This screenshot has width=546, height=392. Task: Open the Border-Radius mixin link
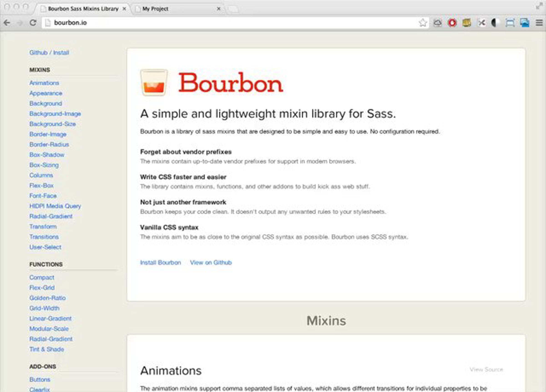pos(49,145)
